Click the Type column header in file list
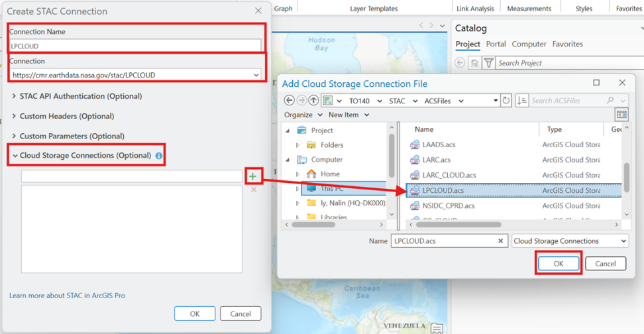Screen dimensions: 644x334 pyautogui.click(x=554, y=129)
